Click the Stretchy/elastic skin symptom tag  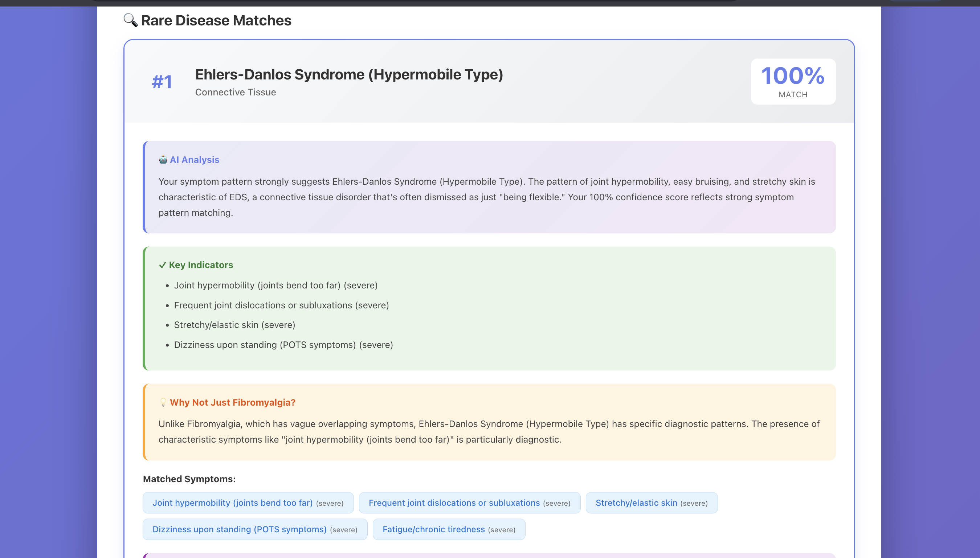pos(651,503)
